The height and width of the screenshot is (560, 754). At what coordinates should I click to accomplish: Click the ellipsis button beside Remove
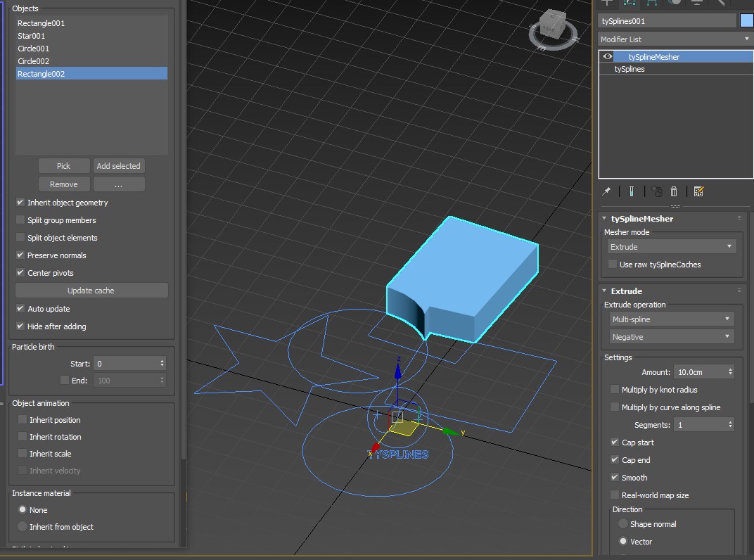tap(118, 184)
